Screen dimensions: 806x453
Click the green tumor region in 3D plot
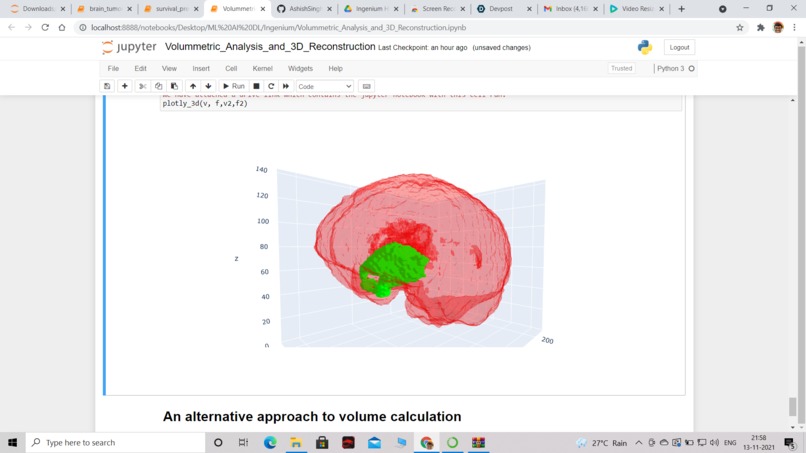pos(393,267)
